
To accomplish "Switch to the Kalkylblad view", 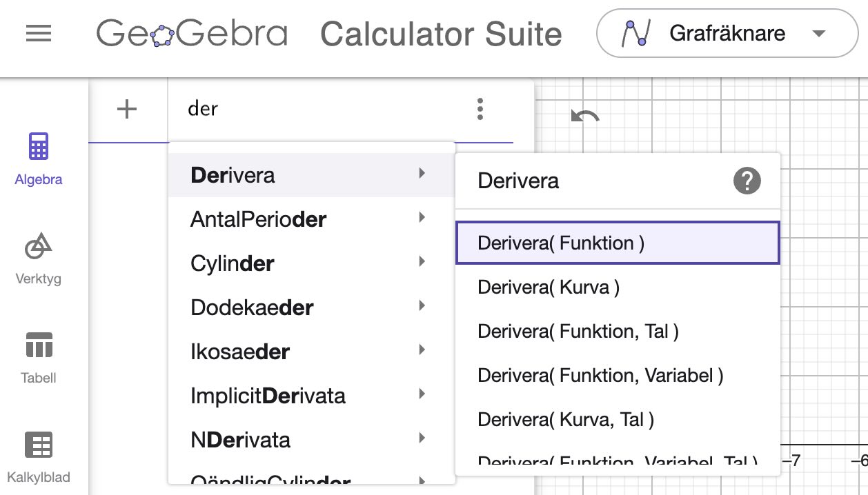I will [x=38, y=455].
